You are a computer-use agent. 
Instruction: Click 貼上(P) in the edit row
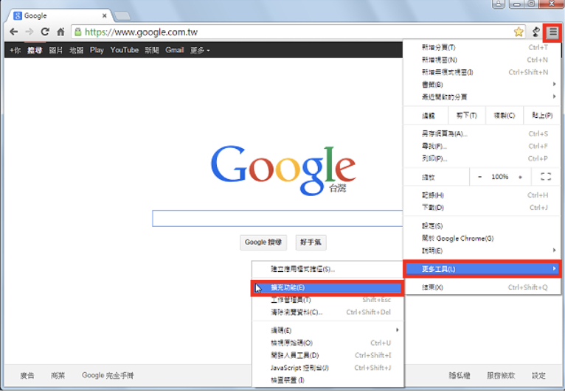coord(541,116)
